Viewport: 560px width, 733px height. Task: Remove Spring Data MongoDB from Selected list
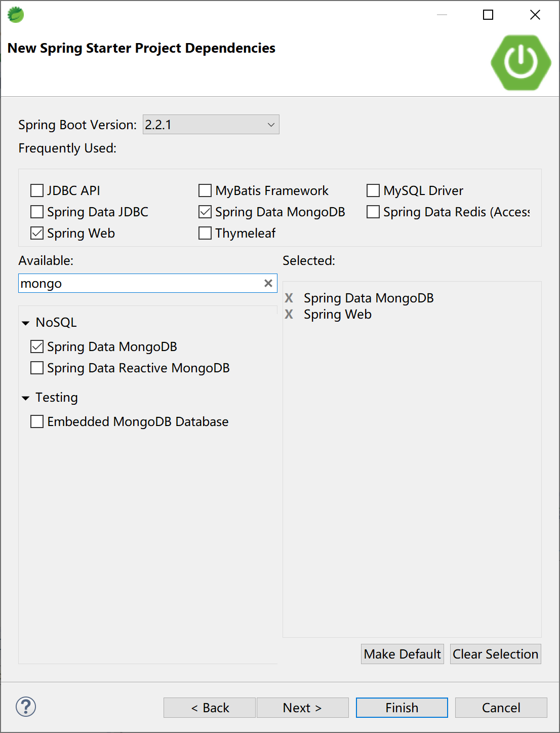[289, 298]
